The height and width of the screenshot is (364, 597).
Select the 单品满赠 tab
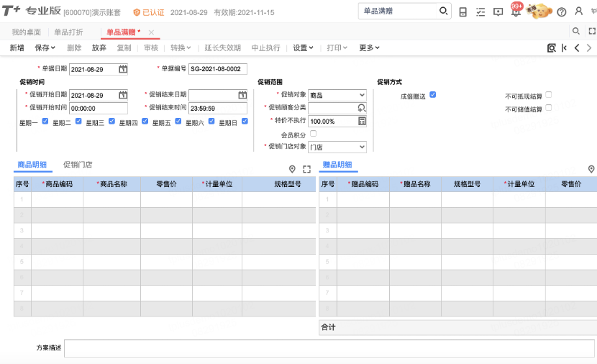point(122,32)
